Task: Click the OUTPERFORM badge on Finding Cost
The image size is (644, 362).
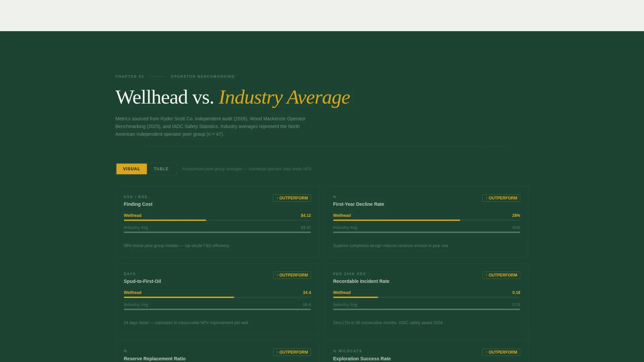Action: 292,198
